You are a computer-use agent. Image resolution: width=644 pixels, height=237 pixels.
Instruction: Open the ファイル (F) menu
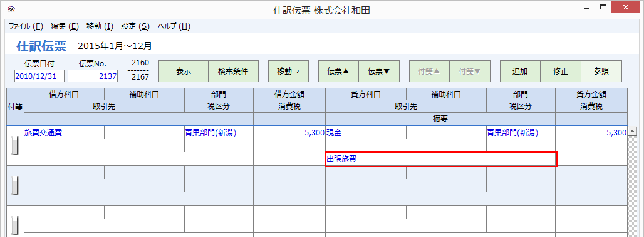pyautogui.click(x=26, y=27)
